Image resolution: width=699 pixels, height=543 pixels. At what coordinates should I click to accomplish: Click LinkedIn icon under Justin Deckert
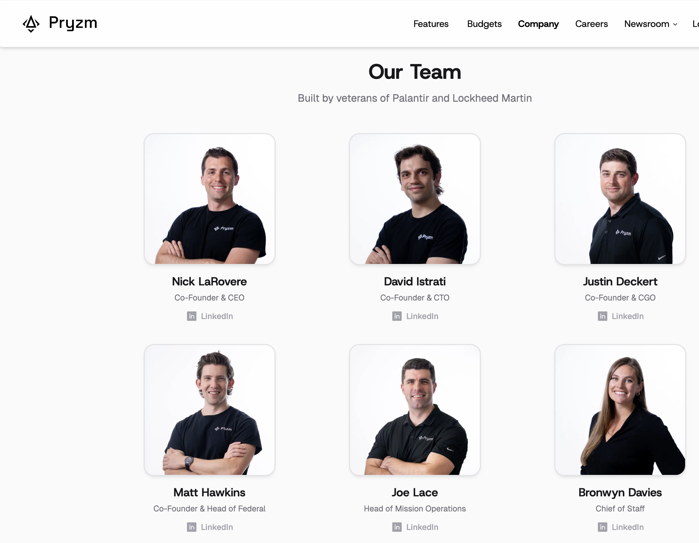pos(602,316)
